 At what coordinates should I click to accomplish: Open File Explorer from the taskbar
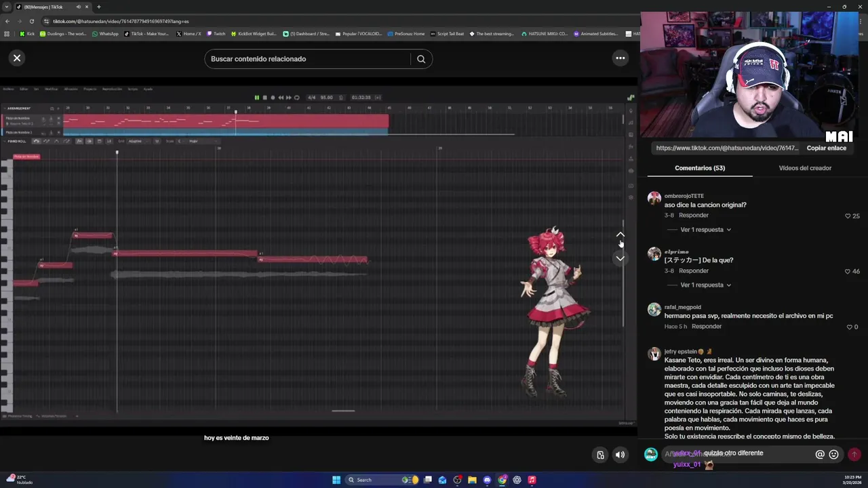point(472,480)
